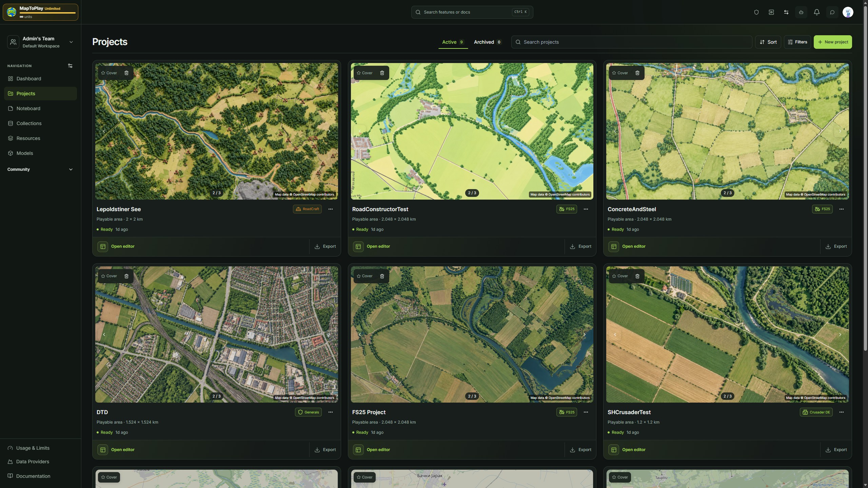
Task: Open more options for SHCrusaderTest
Action: click(842, 412)
